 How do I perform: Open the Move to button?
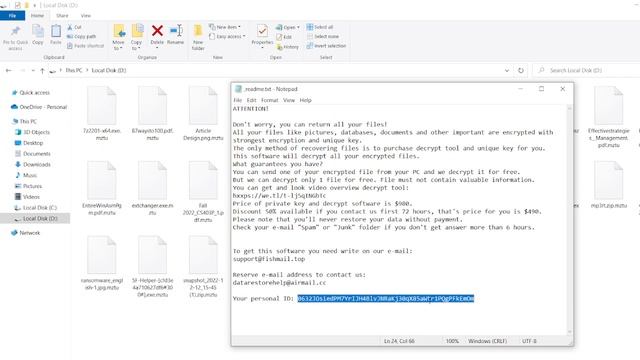point(118,38)
